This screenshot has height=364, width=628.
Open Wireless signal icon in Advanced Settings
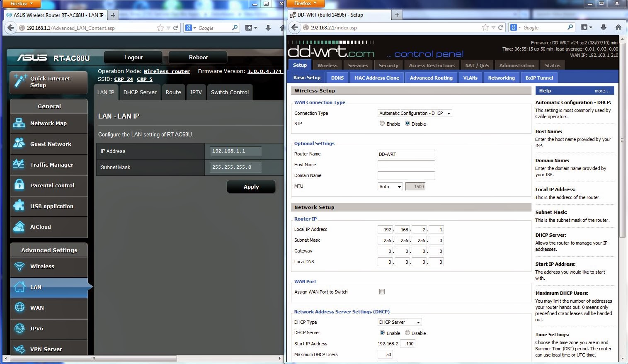[19, 266]
